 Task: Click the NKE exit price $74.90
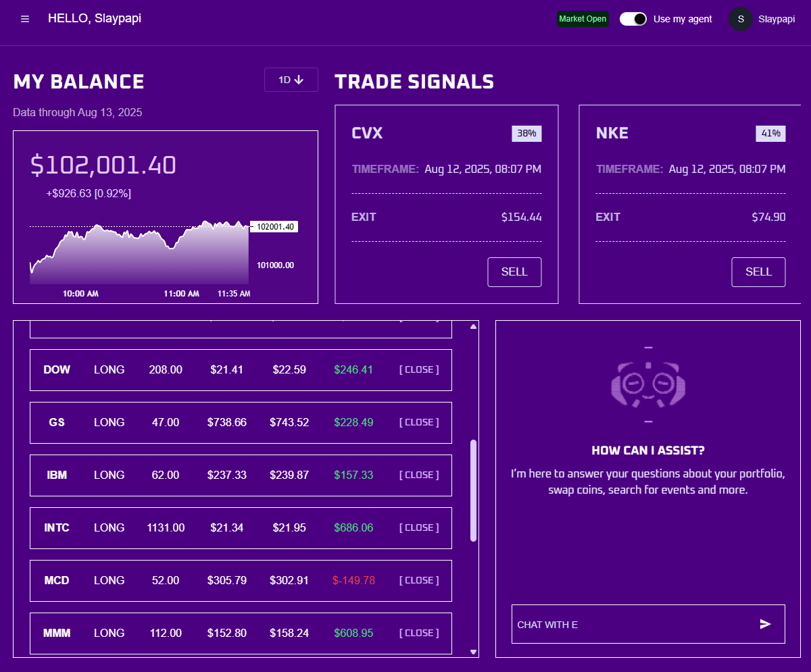tap(768, 217)
